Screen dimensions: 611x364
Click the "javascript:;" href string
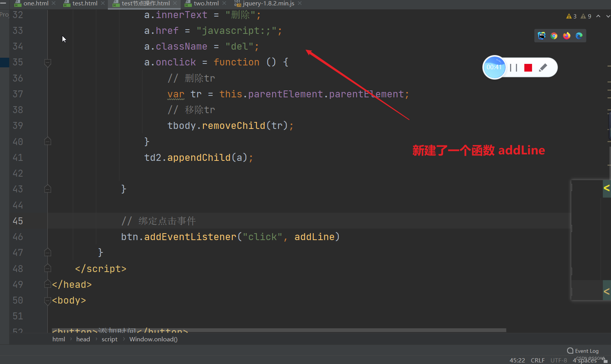coord(236,31)
